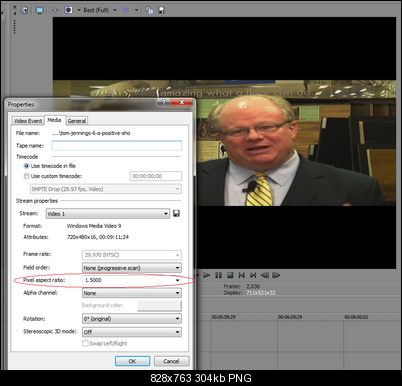Copy Snapshot to Clipboard icon
Screen dimensions: 402x386
(x=149, y=10)
